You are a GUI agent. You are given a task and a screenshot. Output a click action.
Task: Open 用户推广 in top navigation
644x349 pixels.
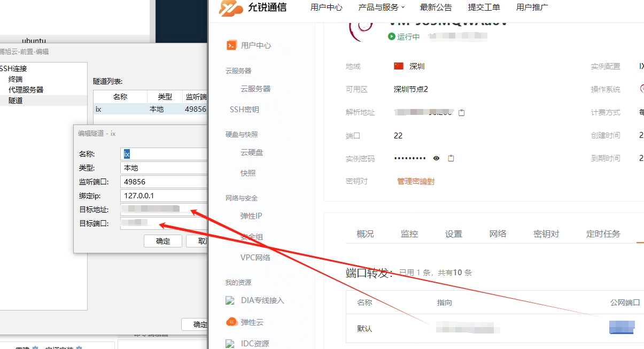coord(532,7)
